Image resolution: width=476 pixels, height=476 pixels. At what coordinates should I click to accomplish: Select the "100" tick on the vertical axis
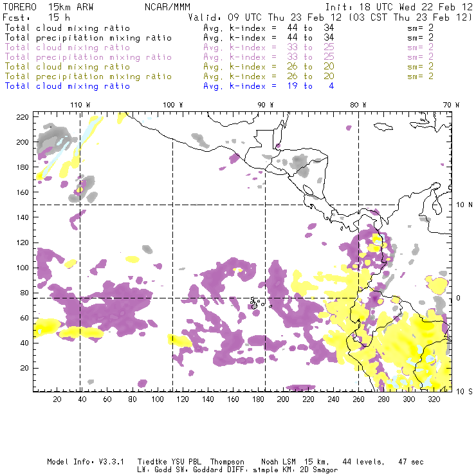point(23,268)
